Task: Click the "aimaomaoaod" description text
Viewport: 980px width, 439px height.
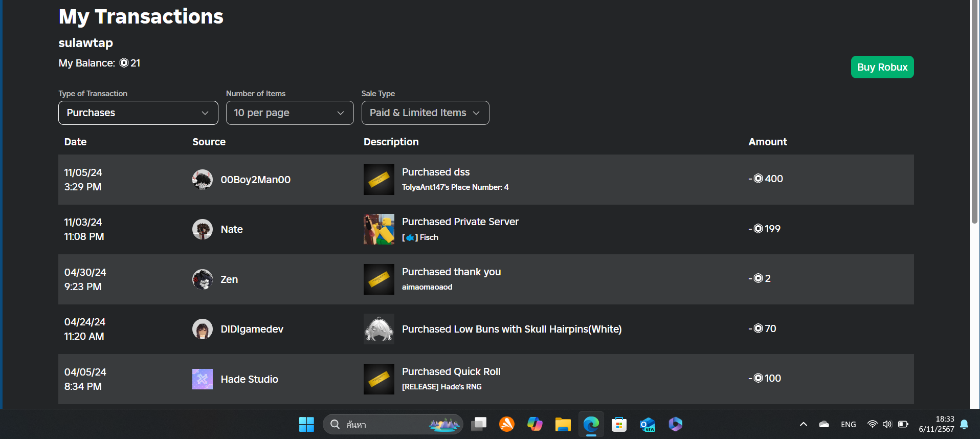Action: tap(427, 287)
